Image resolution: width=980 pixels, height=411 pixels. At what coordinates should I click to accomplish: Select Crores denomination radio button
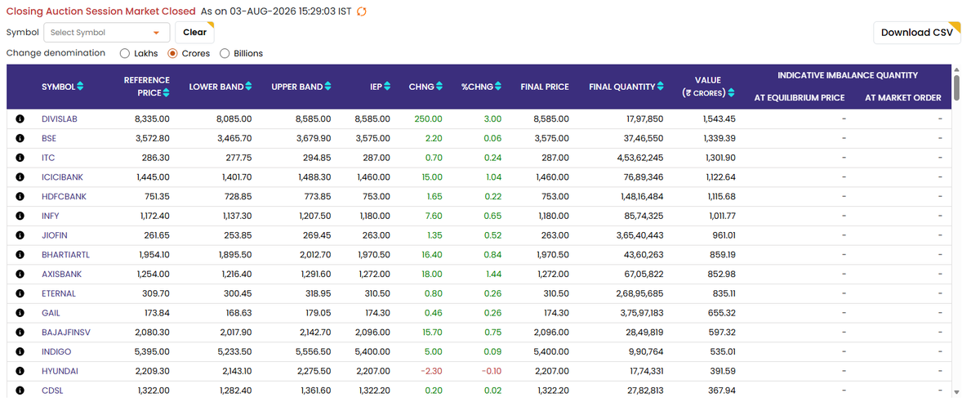pyautogui.click(x=172, y=53)
